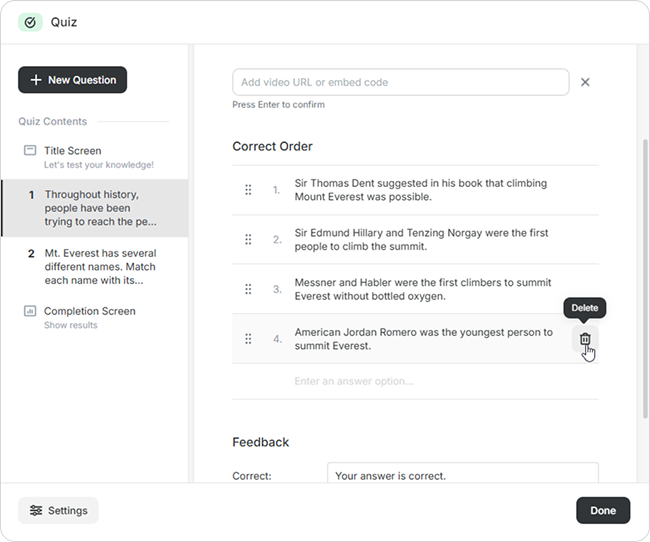Click drag handle for Sir Thomas Dent answer
The image size is (650, 542).
tap(248, 190)
